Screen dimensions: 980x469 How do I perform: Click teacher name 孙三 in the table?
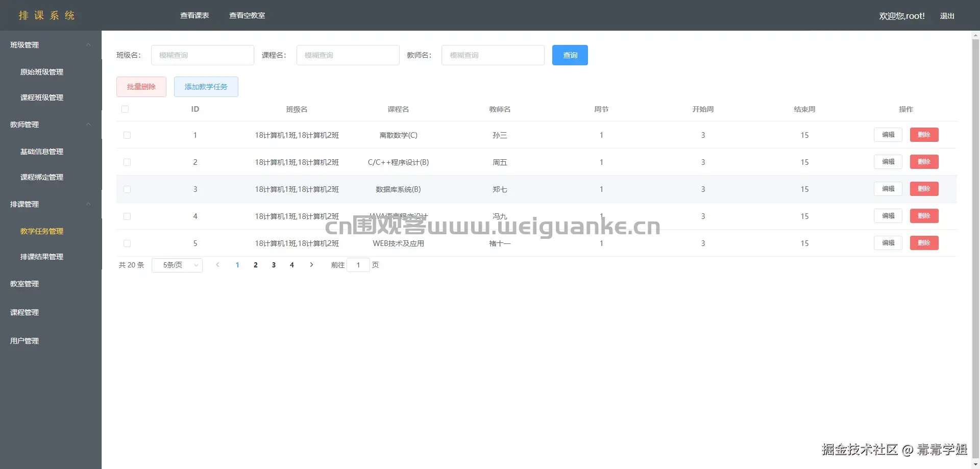coord(500,135)
